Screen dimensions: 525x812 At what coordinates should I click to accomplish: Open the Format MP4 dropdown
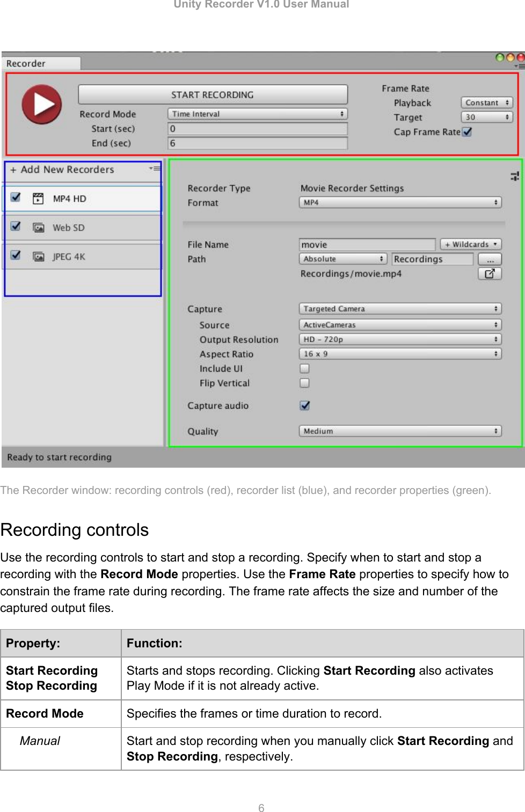399,202
